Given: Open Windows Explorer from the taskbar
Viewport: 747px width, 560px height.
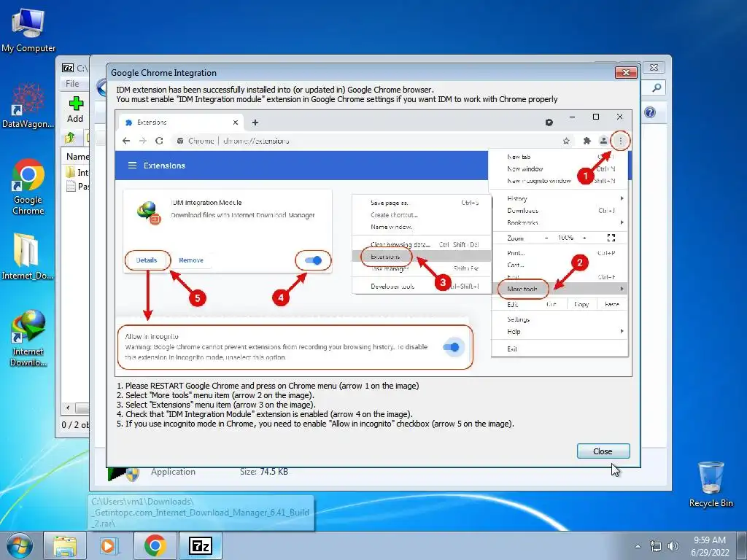Looking at the screenshot, I should tap(64, 546).
